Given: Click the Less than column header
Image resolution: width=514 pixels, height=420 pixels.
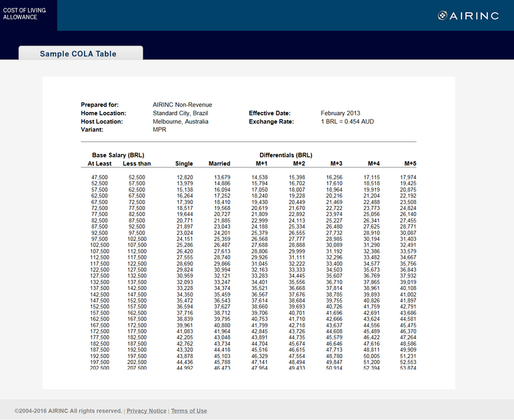Looking at the screenshot, I should click(137, 163).
